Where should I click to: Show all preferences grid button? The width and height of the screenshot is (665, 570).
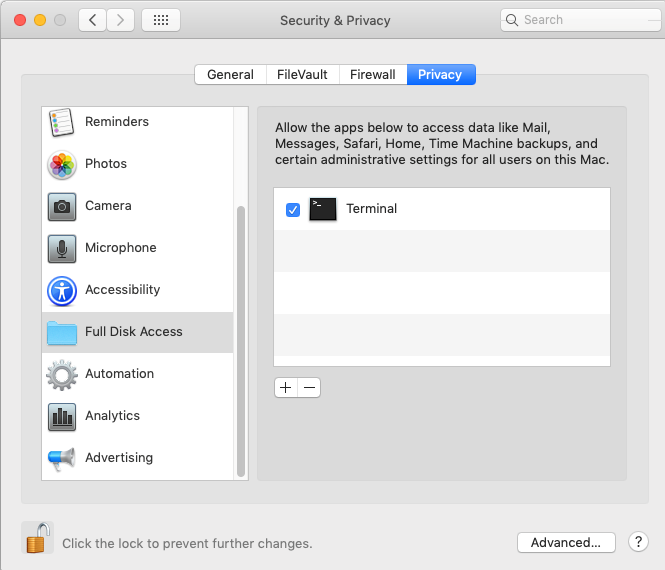point(161,20)
